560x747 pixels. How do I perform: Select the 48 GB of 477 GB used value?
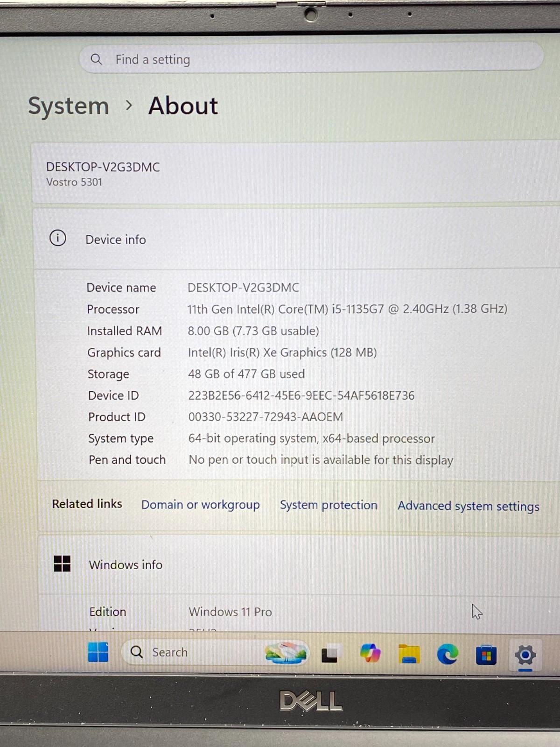pos(246,374)
